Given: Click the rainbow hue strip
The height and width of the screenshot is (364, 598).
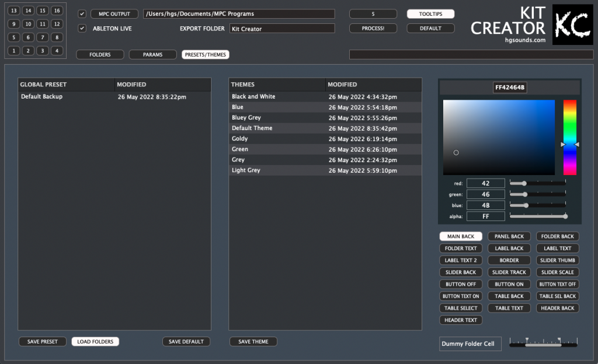Looking at the screenshot, I should (x=570, y=138).
